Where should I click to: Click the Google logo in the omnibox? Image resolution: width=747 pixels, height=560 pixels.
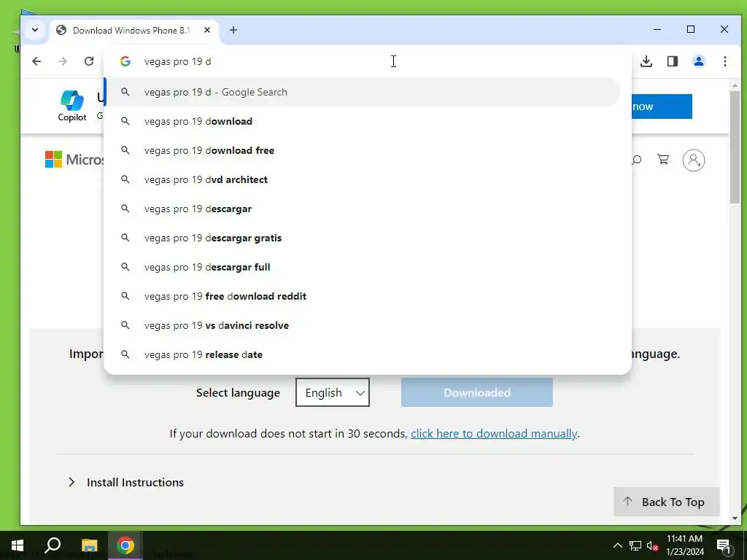(125, 61)
